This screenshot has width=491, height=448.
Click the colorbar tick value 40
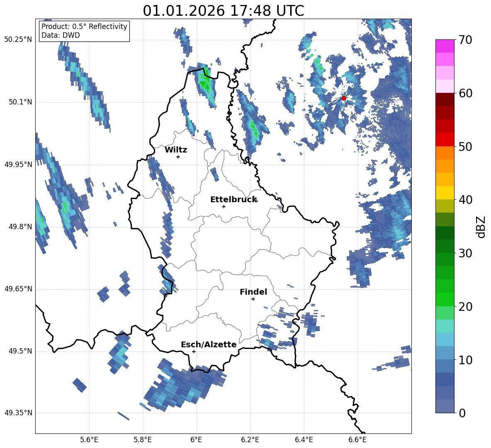pyautogui.click(x=465, y=200)
